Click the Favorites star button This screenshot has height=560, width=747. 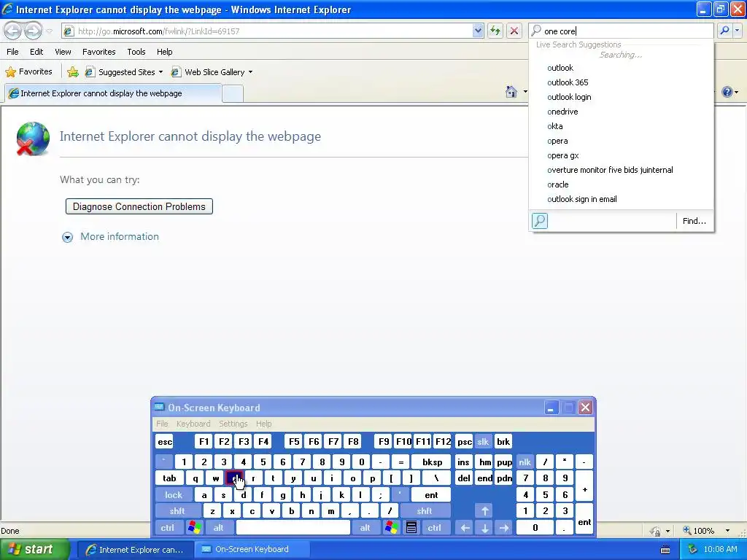pyautogui.click(x=28, y=72)
